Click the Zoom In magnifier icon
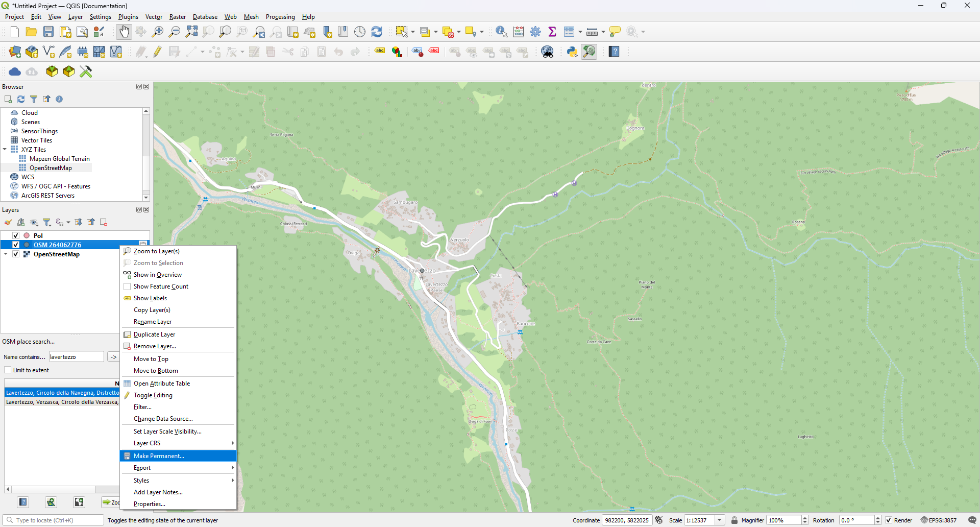 (x=158, y=32)
